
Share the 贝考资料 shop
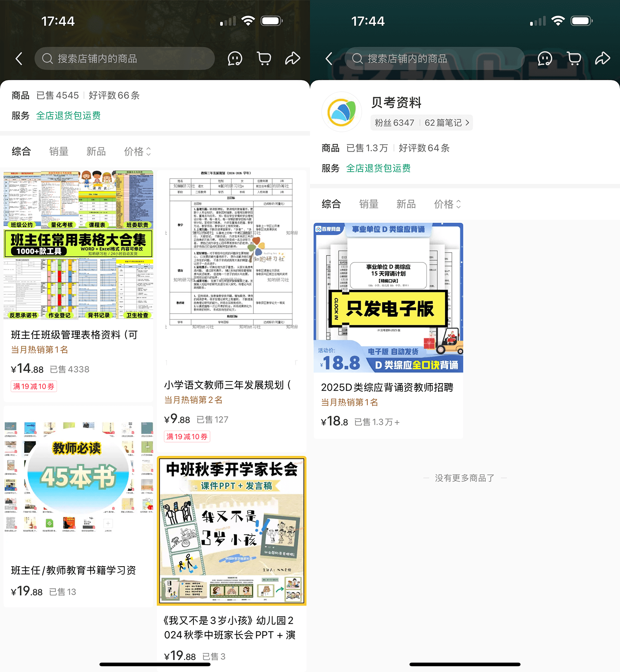pyautogui.click(x=603, y=59)
